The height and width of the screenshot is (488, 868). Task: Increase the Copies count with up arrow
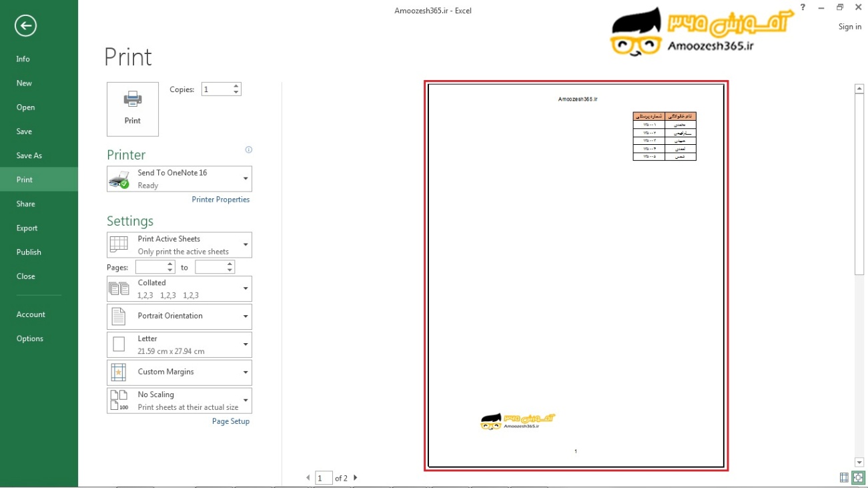[x=236, y=86]
